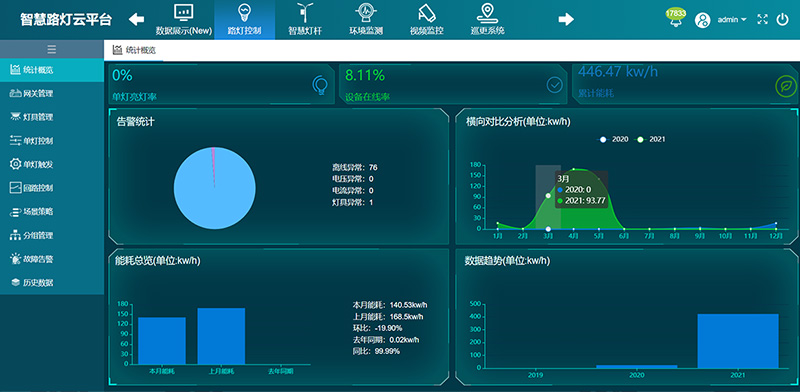This screenshot has height=392, width=800.
Task: Switch to the 路灯控制 tab
Action: tap(244, 19)
